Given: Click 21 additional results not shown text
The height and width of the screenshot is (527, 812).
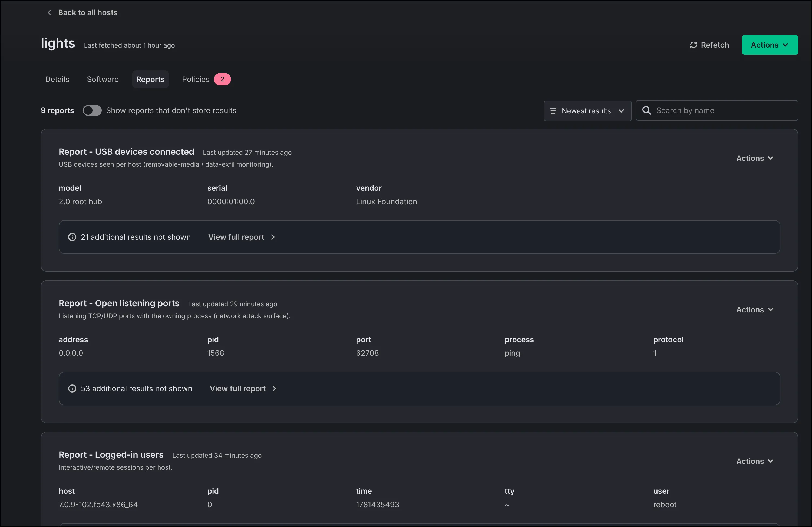Looking at the screenshot, I should pyautogui.click(x=136, y=237).
